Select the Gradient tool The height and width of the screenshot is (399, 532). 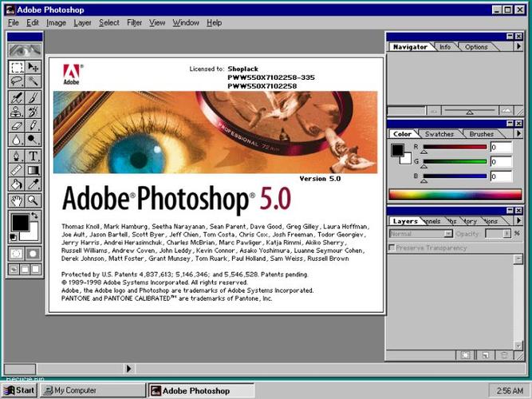33,170
